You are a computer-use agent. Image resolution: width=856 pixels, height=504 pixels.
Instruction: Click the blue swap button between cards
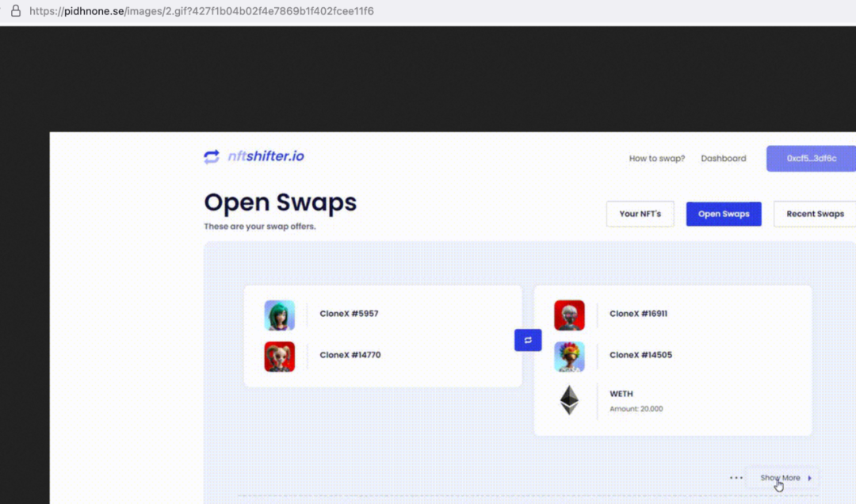click(x=528, y=340)
